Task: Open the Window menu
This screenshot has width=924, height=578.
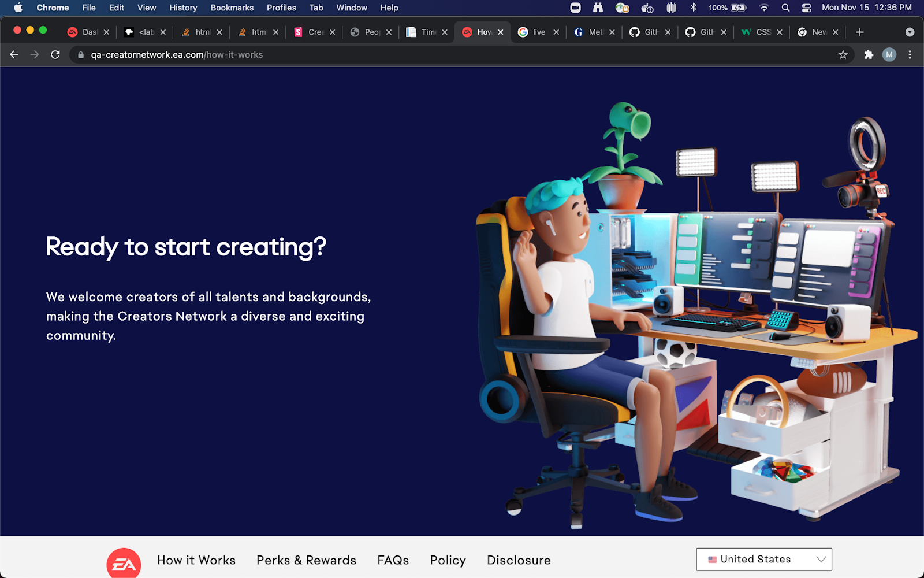Action: click(352, 8)
